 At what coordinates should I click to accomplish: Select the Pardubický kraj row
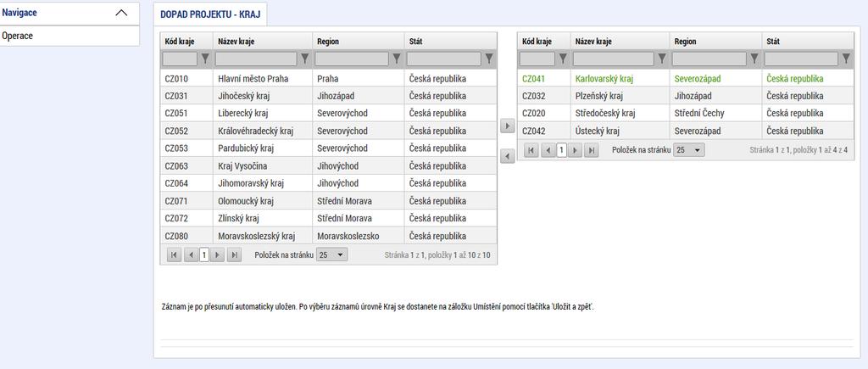coord(328,148)
